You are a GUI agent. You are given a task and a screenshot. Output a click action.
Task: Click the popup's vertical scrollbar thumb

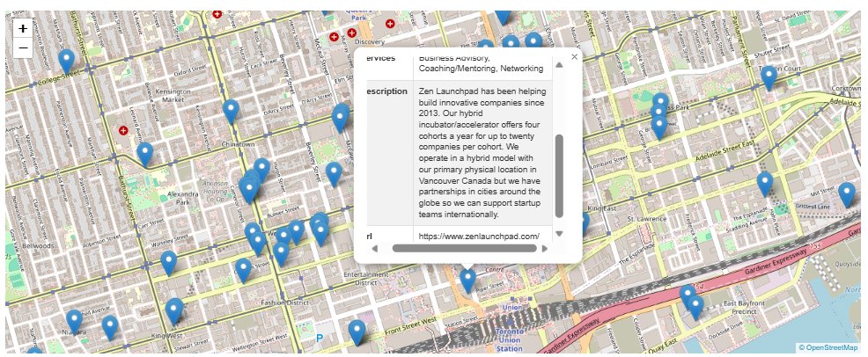pyautogui.click(x=559, y=176)
